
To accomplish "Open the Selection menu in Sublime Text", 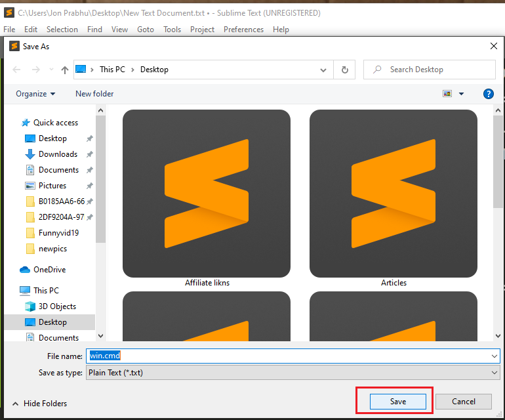I will (62, 30).
